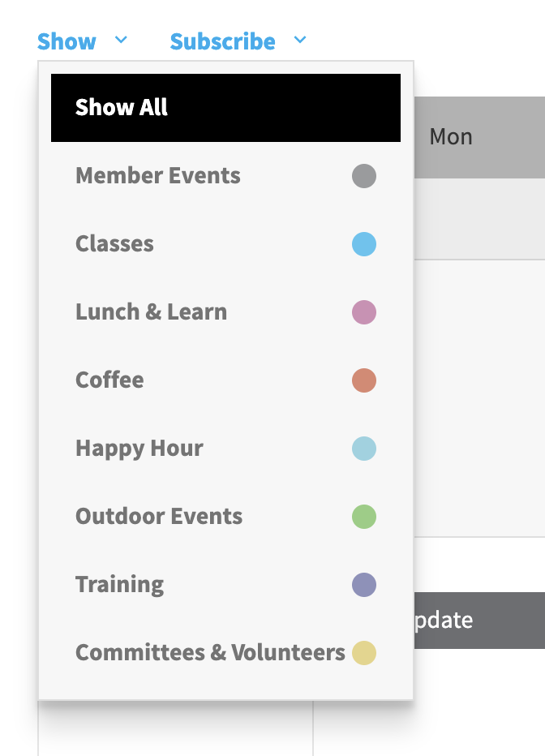
Task: Click the green Outdoor Events dot
Action: coord(364,517)
